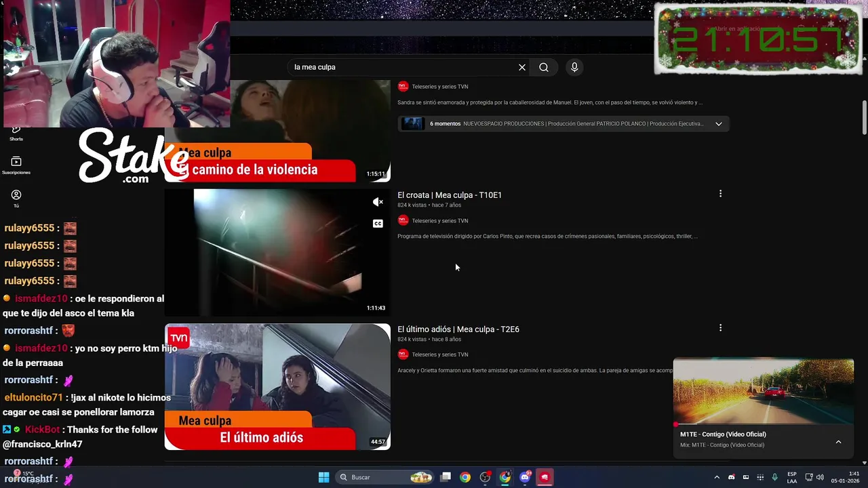This screenshot has width=868, height=488.
Task: Click the '824 k vistas · hace 7 años' text
Action: [429, 205]
